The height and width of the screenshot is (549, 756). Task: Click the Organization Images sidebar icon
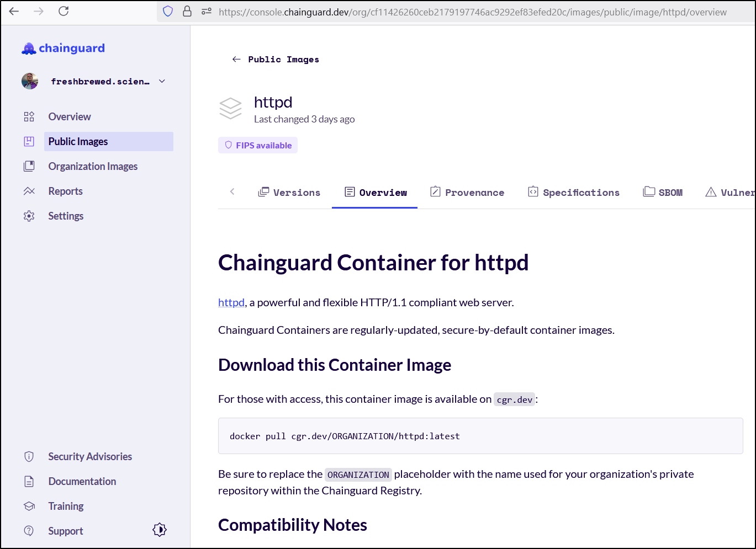click(x=29, y=166)
